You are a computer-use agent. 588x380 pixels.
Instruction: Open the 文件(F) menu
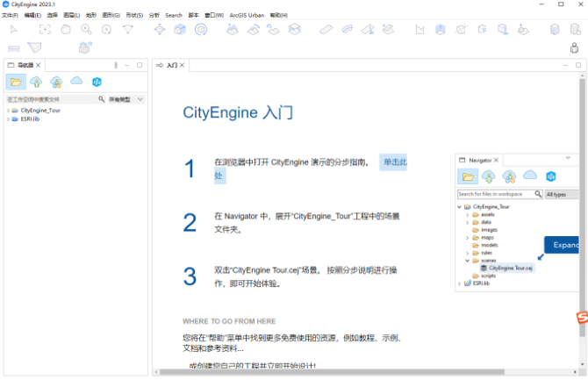pyautogui.click(x=10, y=15)
